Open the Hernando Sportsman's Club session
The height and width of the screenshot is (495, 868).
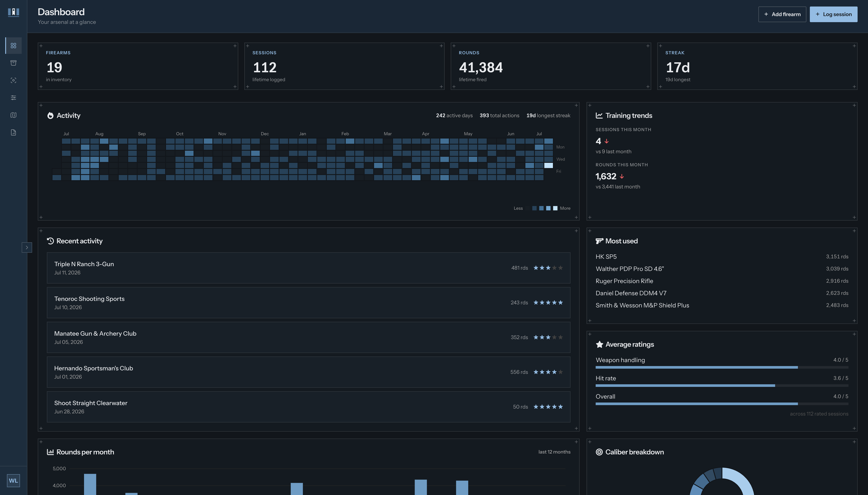(x=309, y=372)
